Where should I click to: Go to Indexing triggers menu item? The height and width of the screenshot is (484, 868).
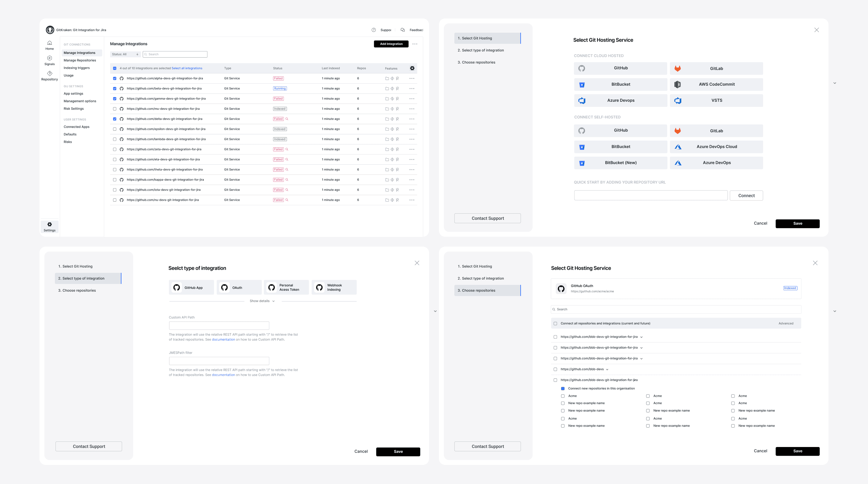pyautogui.click(x=76, y=68)
